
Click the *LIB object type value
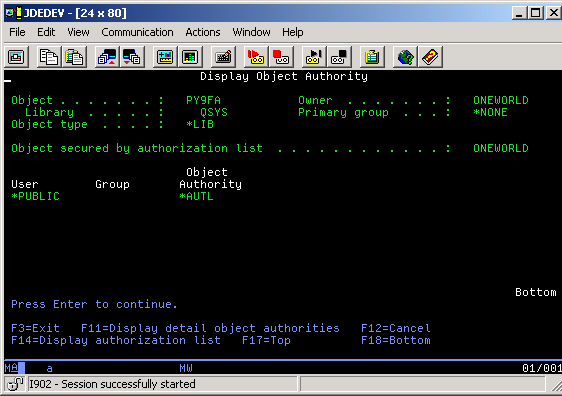click(x=200, y=124)
